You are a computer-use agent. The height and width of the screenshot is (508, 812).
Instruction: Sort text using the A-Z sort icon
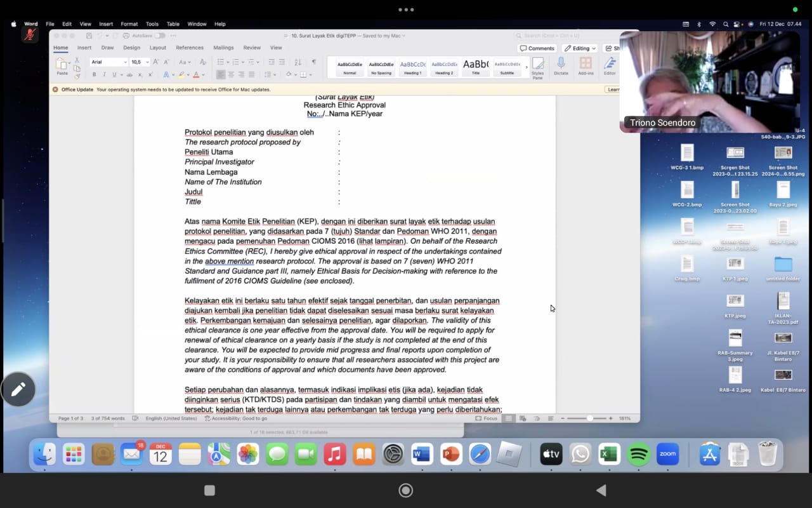[298, 62]
